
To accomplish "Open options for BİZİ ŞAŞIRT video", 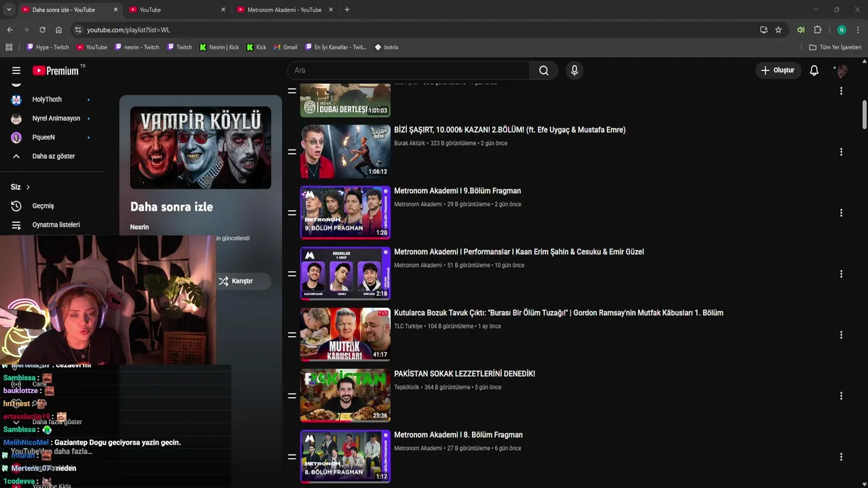I will 841,152.
